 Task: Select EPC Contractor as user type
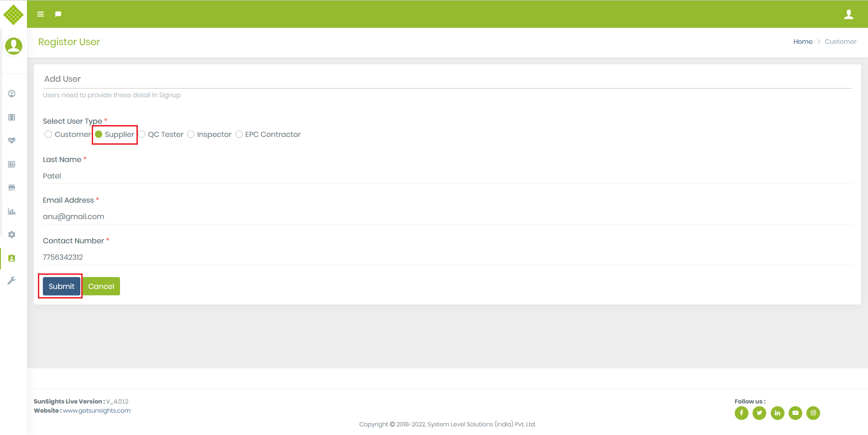click(x=239, y=134)
